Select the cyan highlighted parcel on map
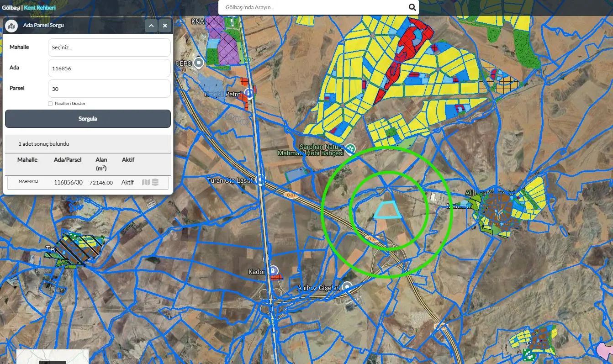 387,210
